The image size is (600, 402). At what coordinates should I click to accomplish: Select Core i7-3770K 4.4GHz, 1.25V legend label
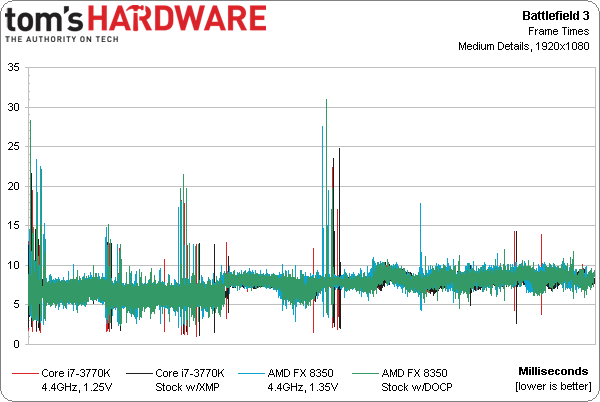tap(77, 380)
